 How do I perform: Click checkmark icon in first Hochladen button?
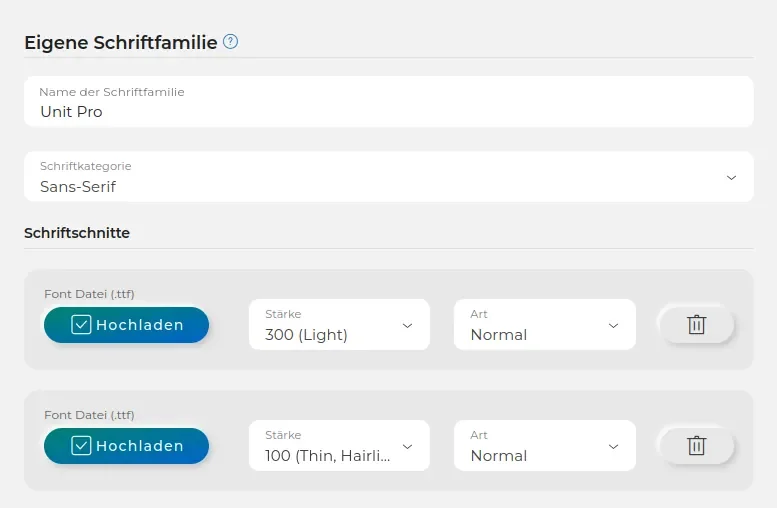[x=81, y=325]
